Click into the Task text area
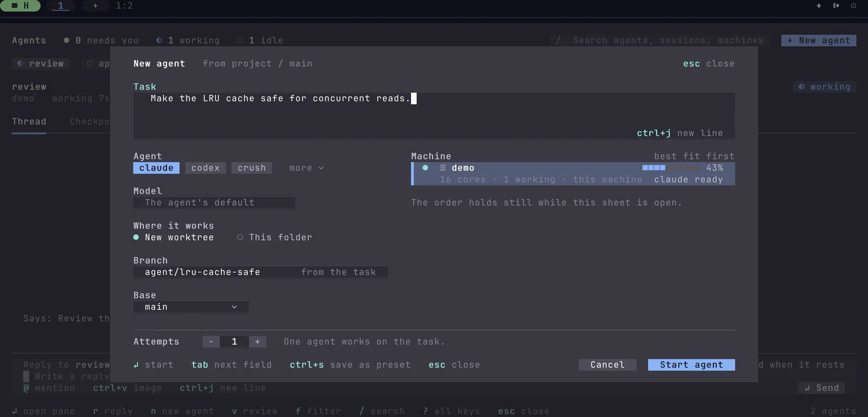 pos(434,116)
